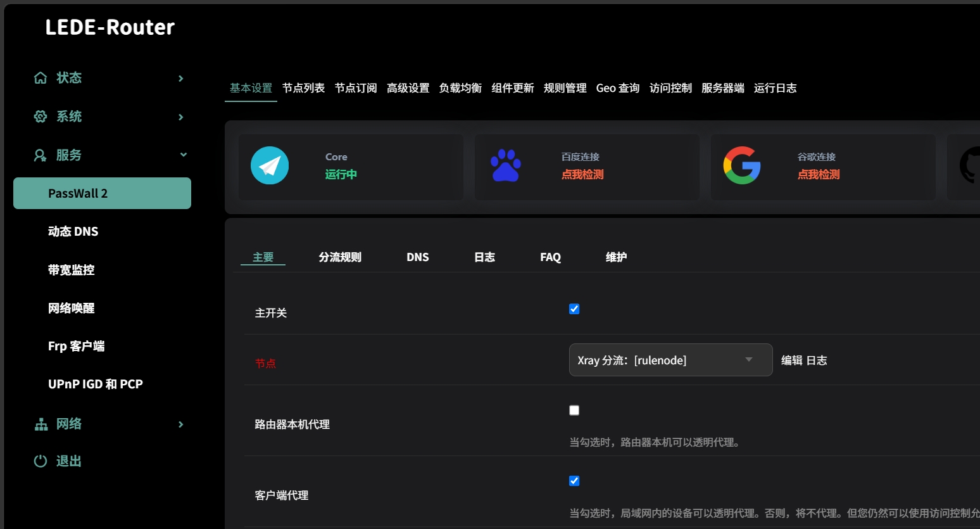This screenshot has width=980, height=529.
Task: Click the gear icon beside 系统
Action: tap(41, 117)
